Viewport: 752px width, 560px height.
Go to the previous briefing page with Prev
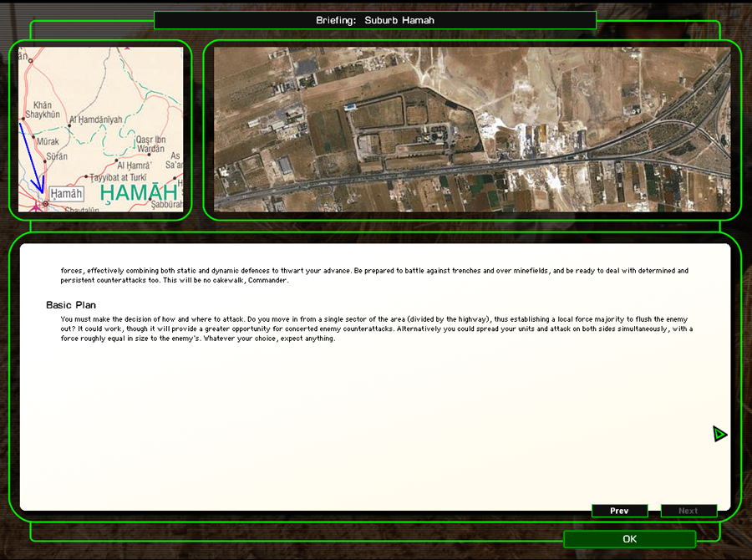coord(620,511)
